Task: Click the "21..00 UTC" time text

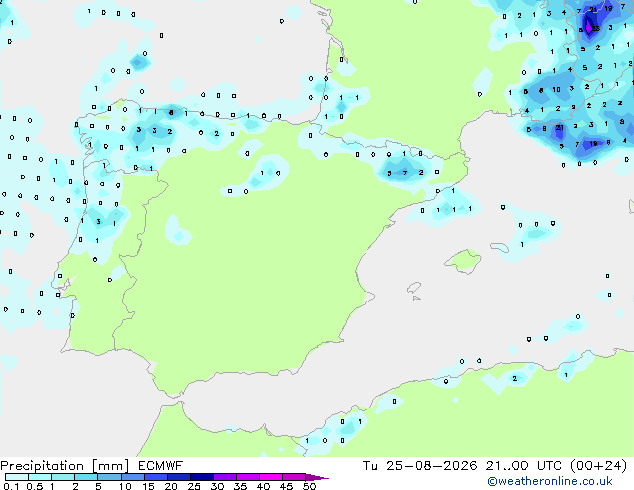Action: pos(524,466)
